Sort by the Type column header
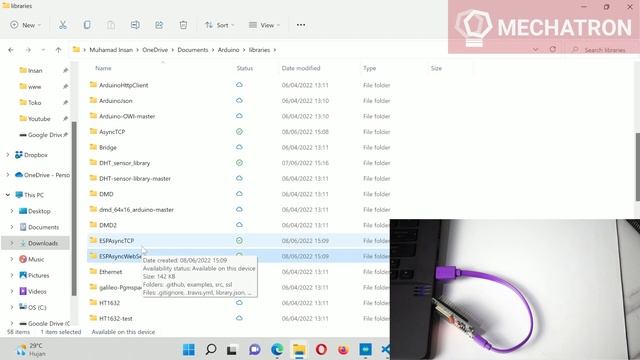Viewport: 640px width, 360px height. click(x=369, y=68)
